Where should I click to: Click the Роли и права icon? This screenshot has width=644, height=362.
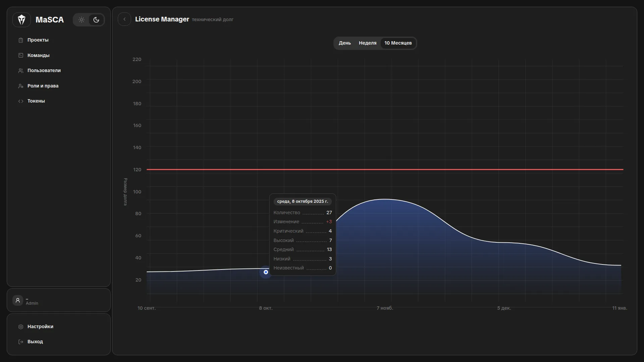(x=21, y=86)
